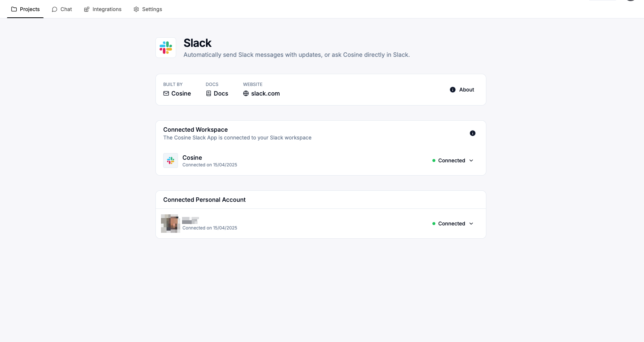Click the info icon in Connected Workspace
Screen dimensions: 644x342
coord(472,133)
